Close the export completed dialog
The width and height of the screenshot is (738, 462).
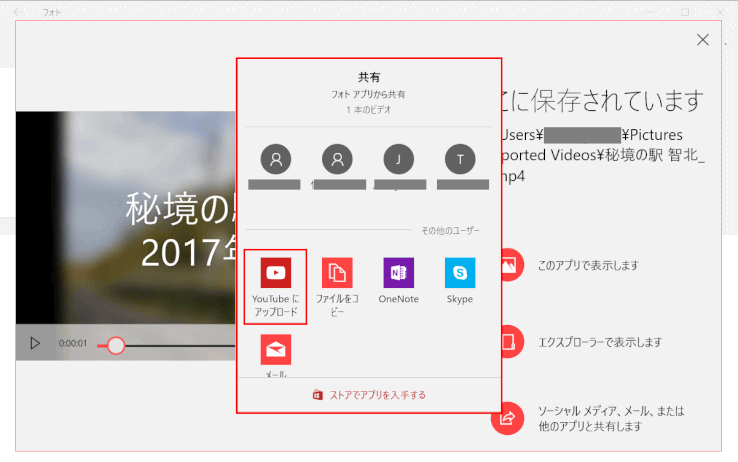click(x=703, y=40)
